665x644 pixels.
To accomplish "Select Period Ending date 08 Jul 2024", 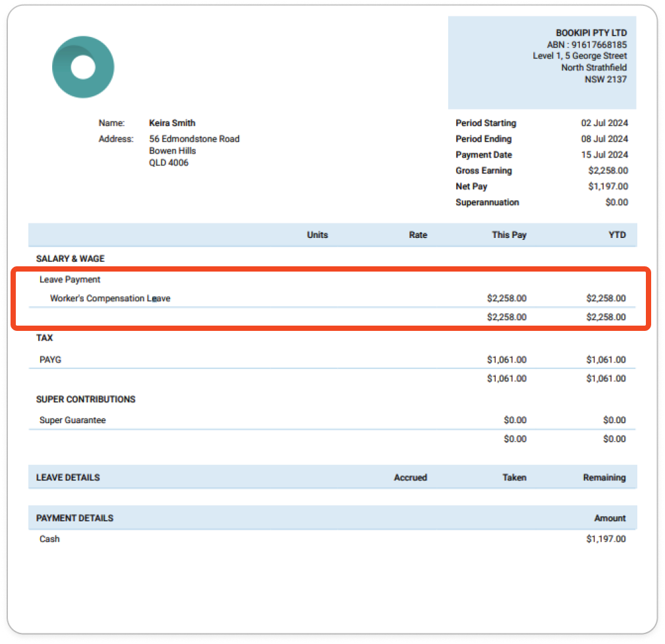I will click(604, 138).
